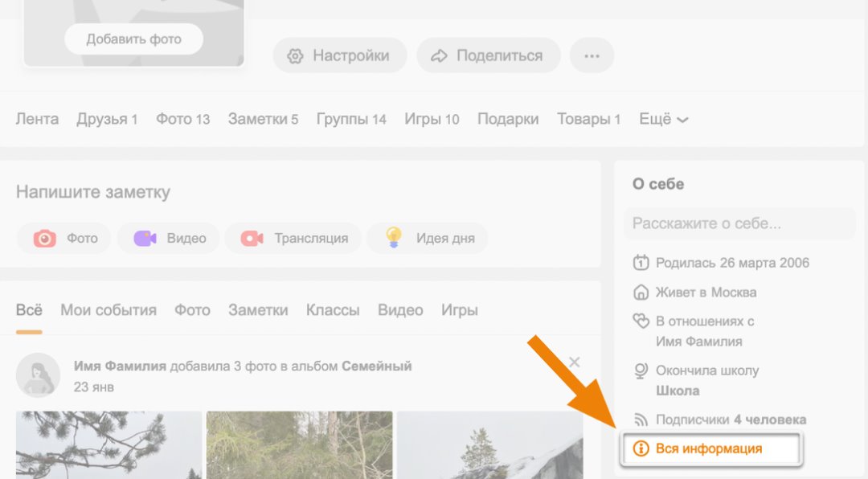Open the Друзья tab
The height and width of the screenshot is (479, 868).
click(107, 119)
